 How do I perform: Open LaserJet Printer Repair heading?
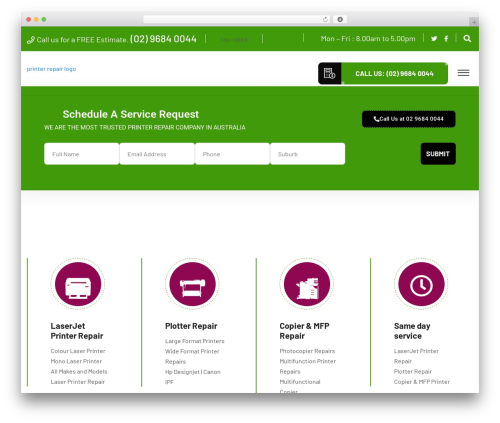click(x=77, y=331)
